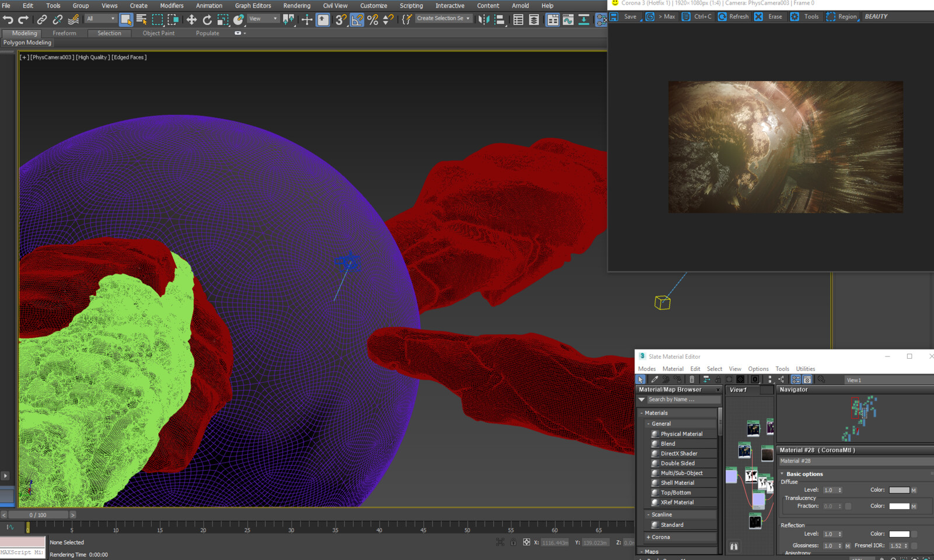Select the material eyedropper picker tool
The height and width of the screenshot is (560, 934).
coord(654,380)
